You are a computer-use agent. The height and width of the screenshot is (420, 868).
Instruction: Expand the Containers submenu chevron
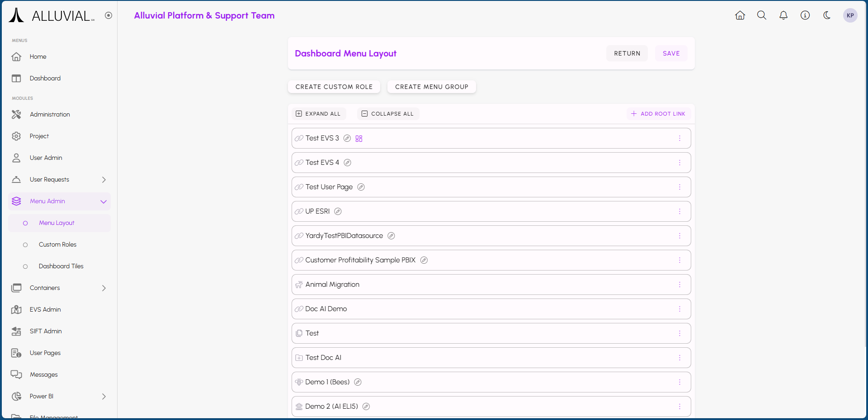tap(104, 288)
